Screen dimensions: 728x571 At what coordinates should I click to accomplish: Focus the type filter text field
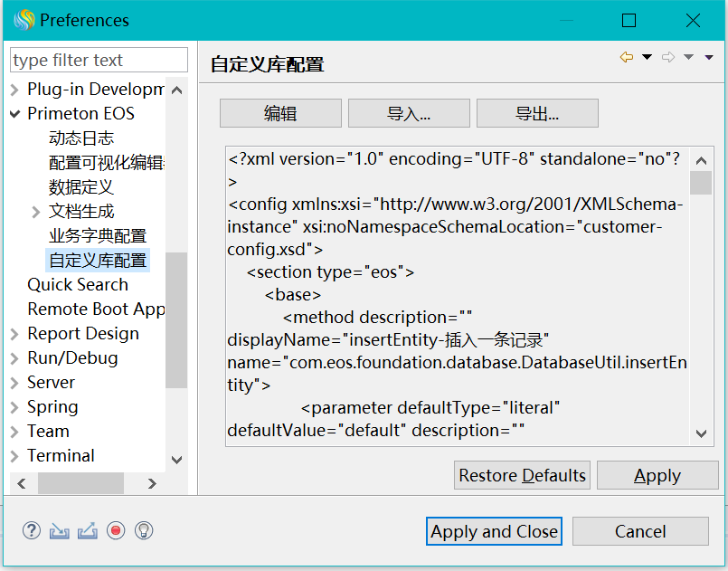98,61
